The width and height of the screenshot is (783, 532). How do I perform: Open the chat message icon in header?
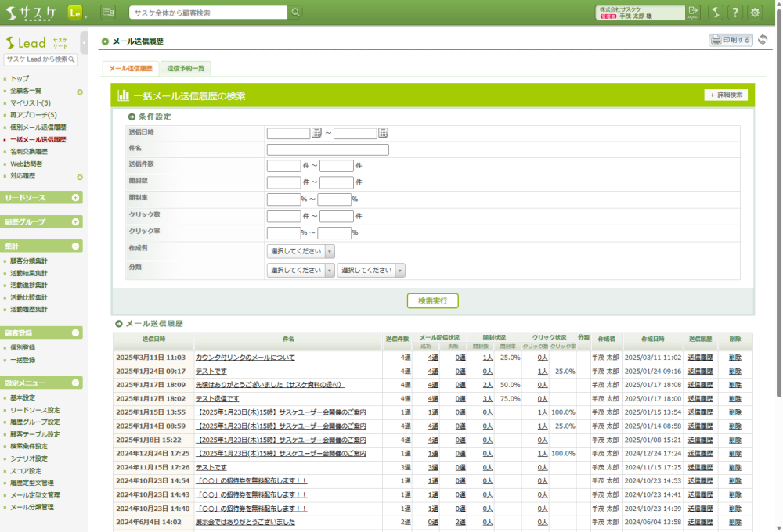point(108,12)
